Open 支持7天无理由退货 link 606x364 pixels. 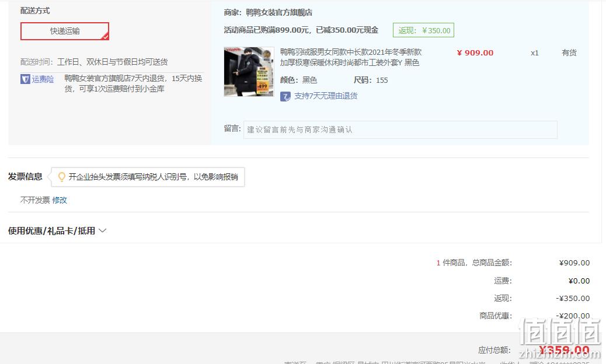(326, 96)
